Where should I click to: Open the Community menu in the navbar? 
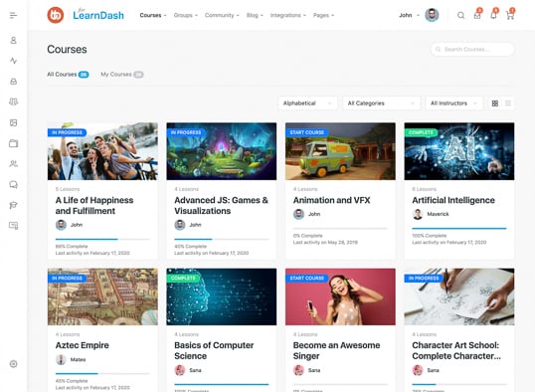pyautogui.click(x=222, y=15)
